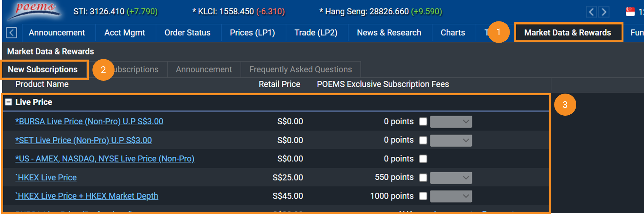
Task: Collapse the Live Price section
Action: (9, 102)
